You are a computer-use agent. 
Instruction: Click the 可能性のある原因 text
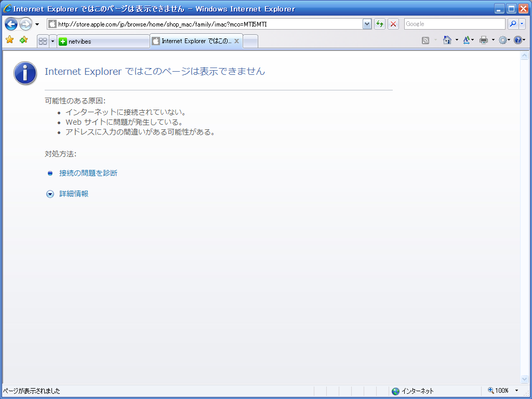click(75, 101)
